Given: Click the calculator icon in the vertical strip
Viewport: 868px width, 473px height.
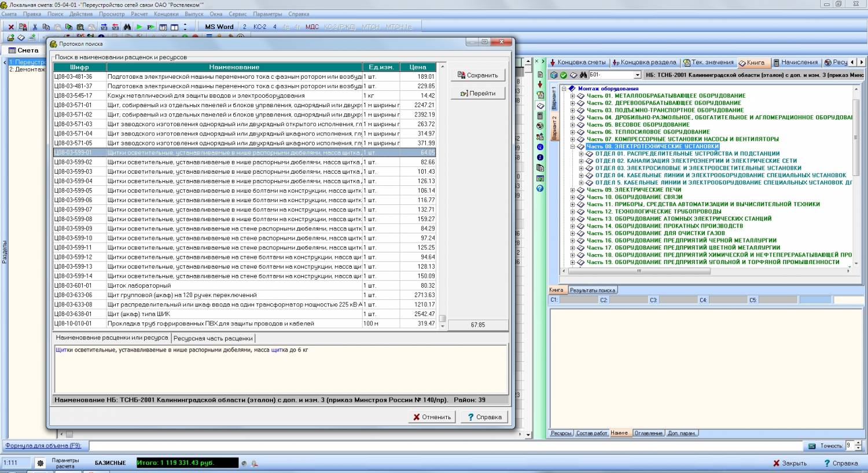Looking at the screenshot, I should (540, 115).
